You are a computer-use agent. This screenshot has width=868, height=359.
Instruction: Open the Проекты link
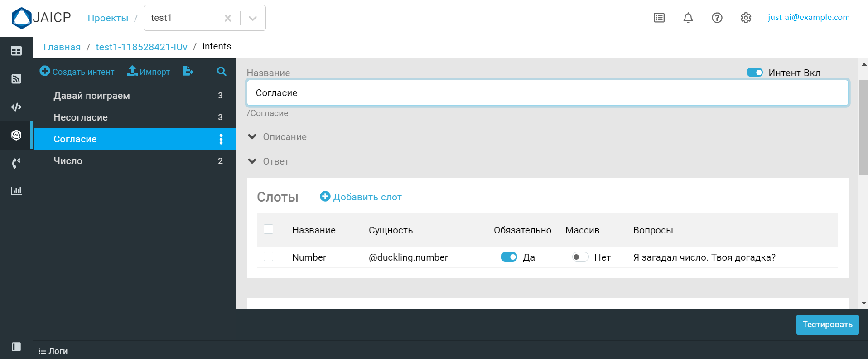coord(108,18)
